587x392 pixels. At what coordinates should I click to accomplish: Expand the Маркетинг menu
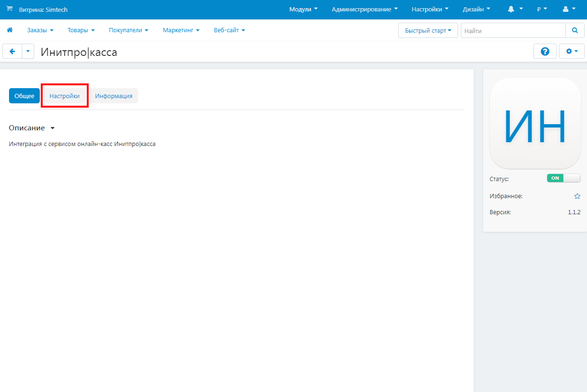pos(181,30)
